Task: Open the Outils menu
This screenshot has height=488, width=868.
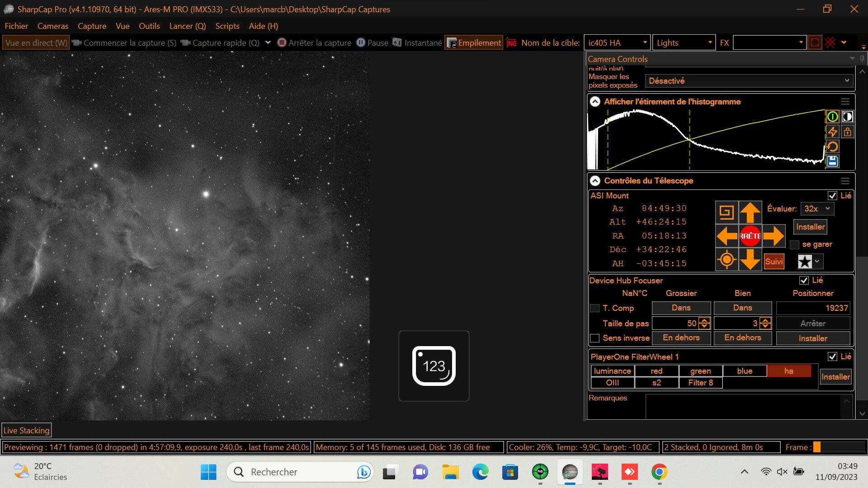Action: tap(149, 26)
